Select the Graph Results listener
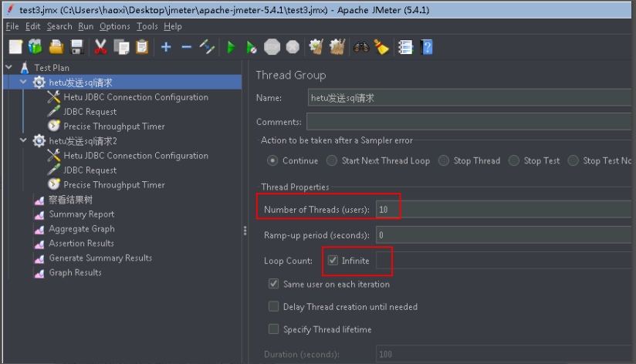The image size is (636, 364). click(x=75, y=272)
